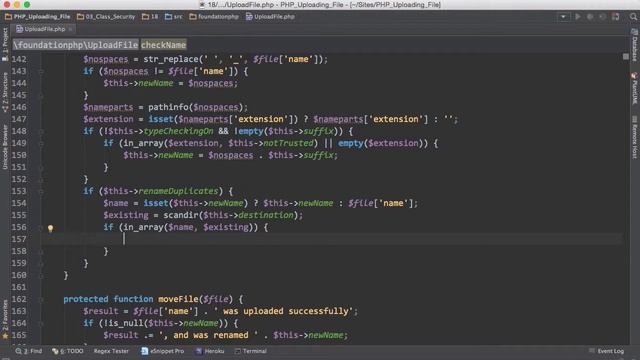The height and width of the screenshot is (360, 640).
Task: Collapse the code block at line 164
Action: coord(41,324)
